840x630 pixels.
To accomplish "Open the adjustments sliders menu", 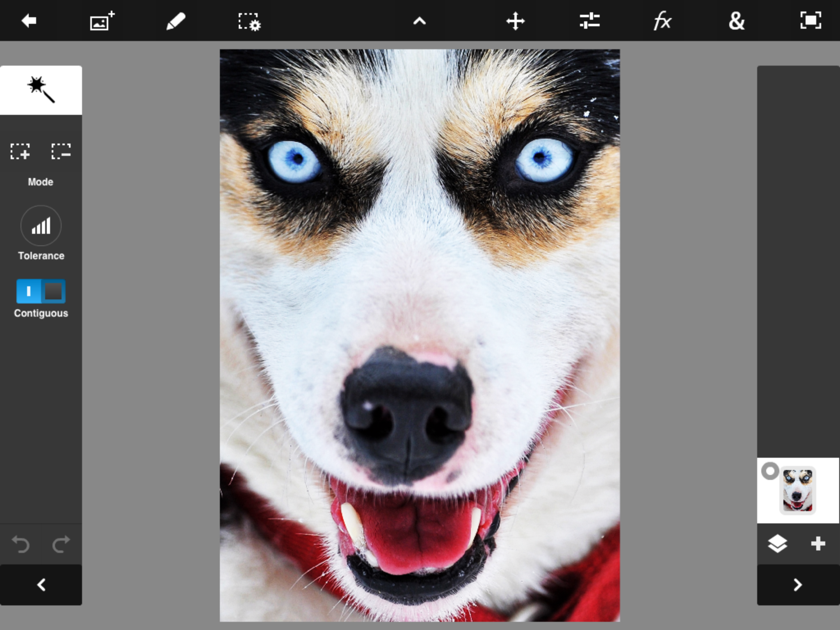I will (589, 21).
